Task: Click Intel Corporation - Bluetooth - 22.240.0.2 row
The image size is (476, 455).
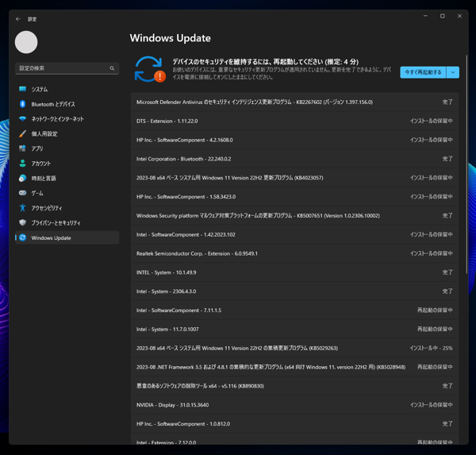Action: coord(294,159)
